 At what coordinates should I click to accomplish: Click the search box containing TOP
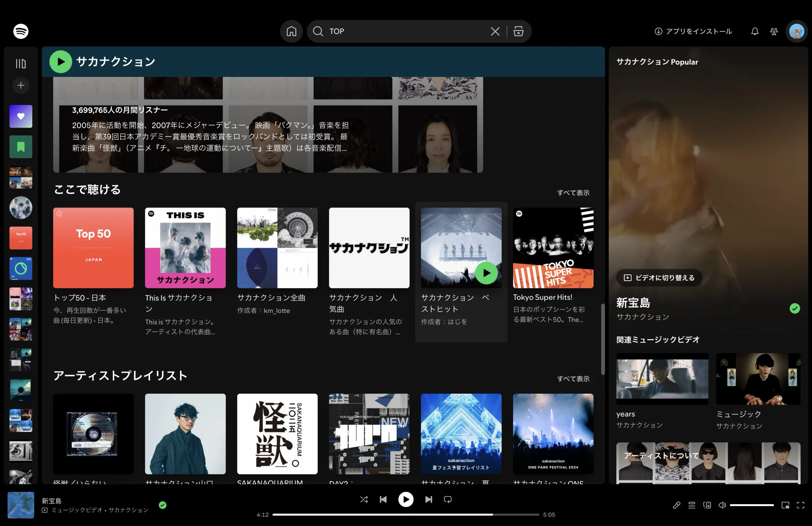pos(419,31)
